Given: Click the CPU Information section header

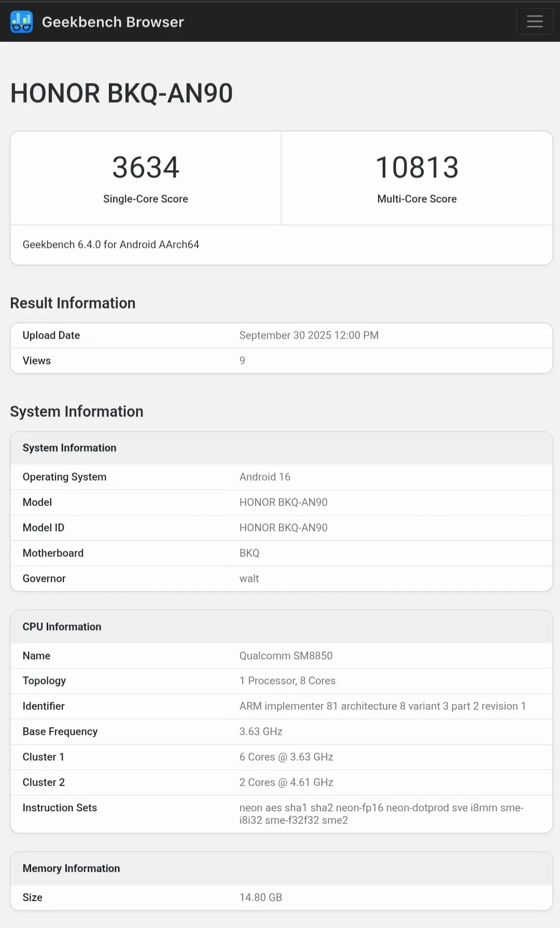Looking at the screenshot, I should [x=62, y=627].
